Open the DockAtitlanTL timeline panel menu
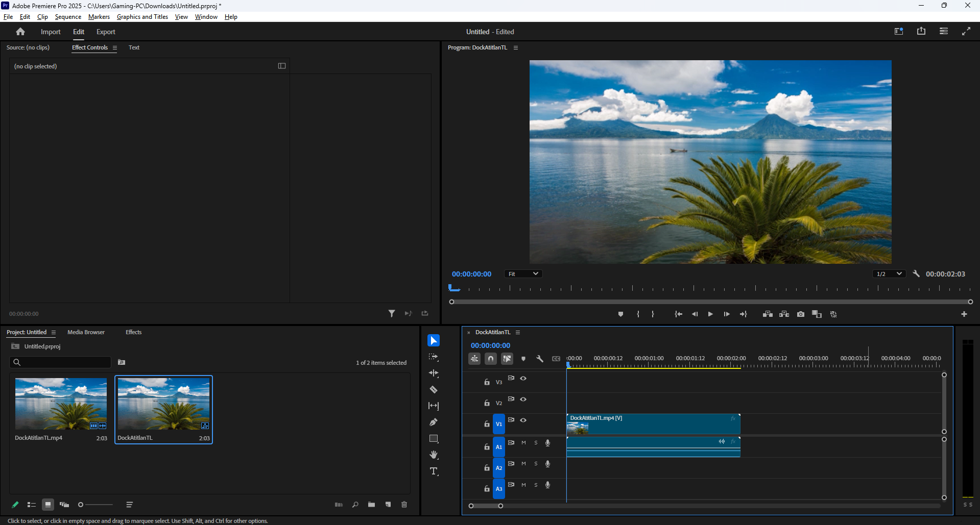This screenshot has height=525, width=980. [x=518, y=333]
